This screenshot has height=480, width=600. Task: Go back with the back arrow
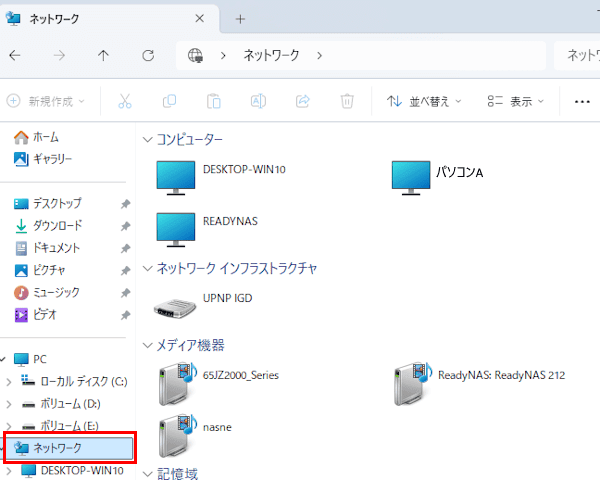point(15,56)
